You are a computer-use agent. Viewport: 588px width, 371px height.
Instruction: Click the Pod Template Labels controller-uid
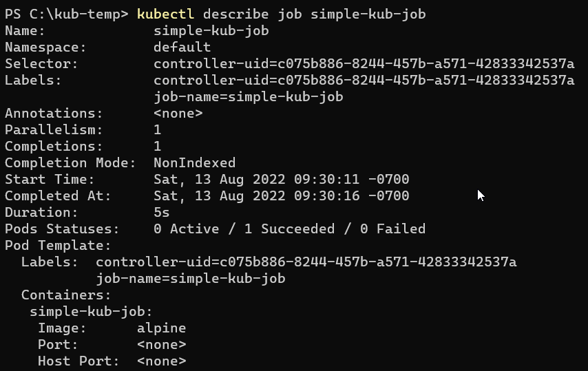tap(306, 262)
